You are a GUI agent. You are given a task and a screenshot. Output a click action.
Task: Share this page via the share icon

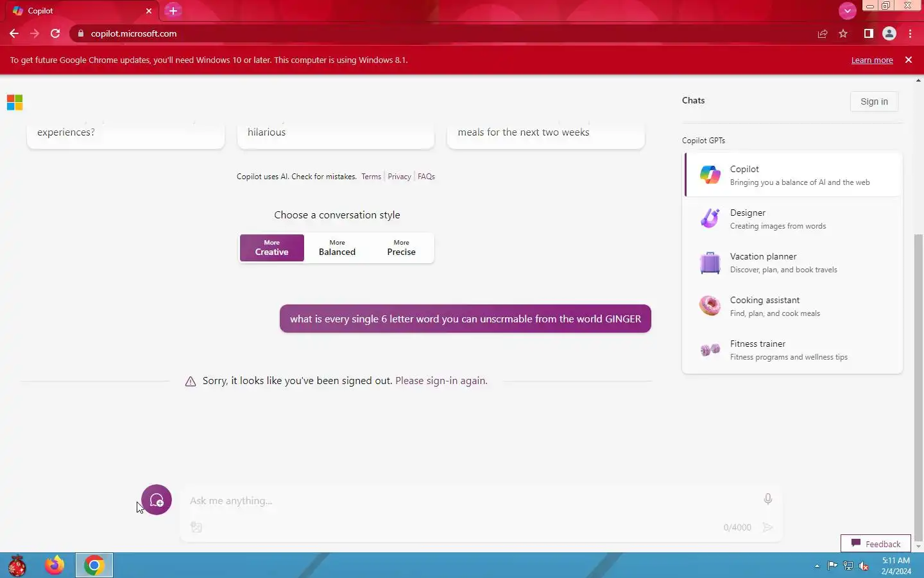tap(823, 33)
